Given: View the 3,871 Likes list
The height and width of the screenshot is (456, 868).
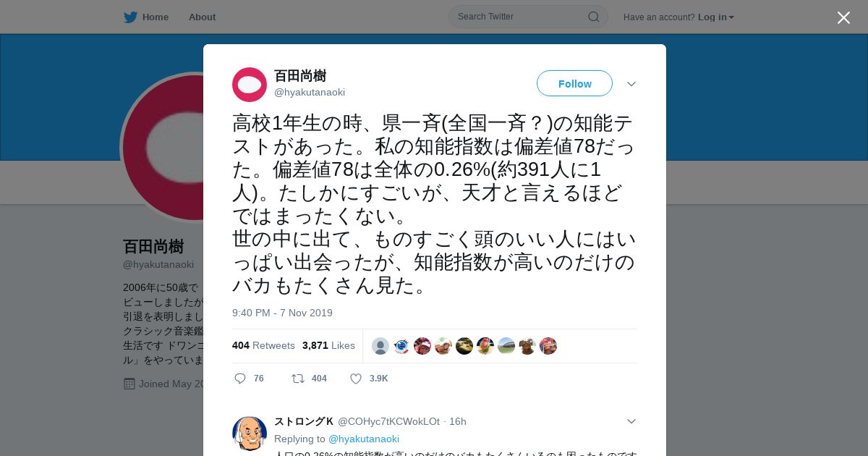Looking at the screenshot, I should (x=328, y=345).
